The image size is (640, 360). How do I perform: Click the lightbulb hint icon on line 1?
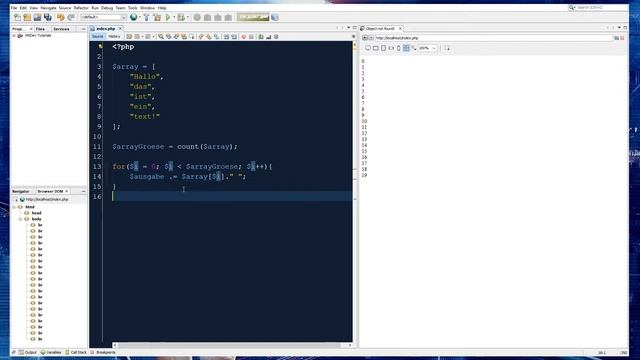click(x=100, y=47)
